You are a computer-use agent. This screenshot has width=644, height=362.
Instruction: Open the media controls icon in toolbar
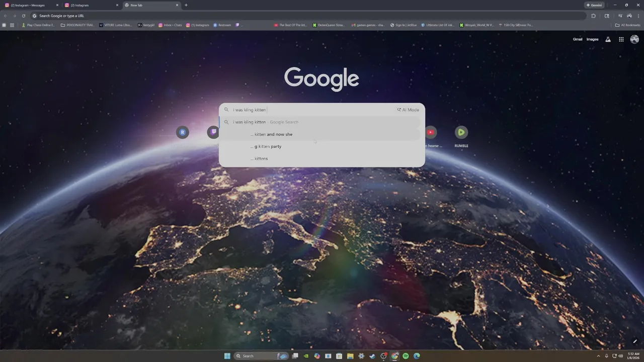pyautogui.click(x=620, y=16)
